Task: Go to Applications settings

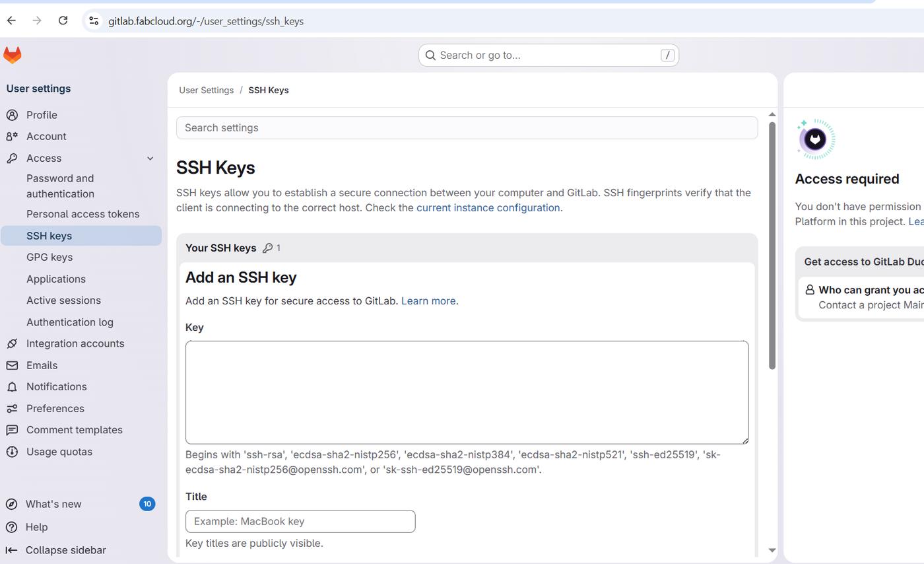Action: tap(56, 279)
